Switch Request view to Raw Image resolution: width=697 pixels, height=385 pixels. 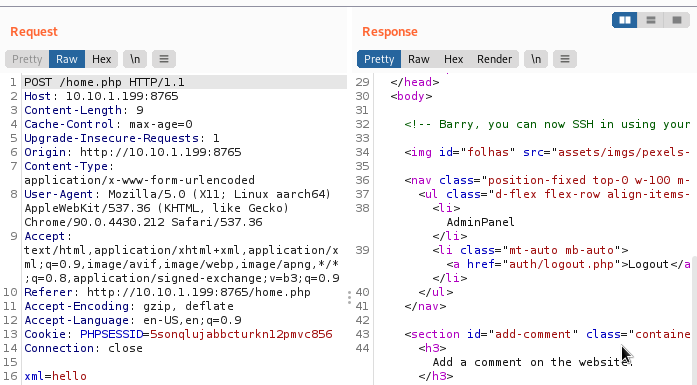coord(67,59)
